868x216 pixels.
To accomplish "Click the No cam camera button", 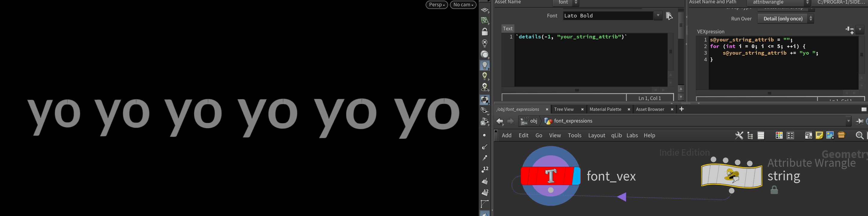I will [x=463, y=5].
